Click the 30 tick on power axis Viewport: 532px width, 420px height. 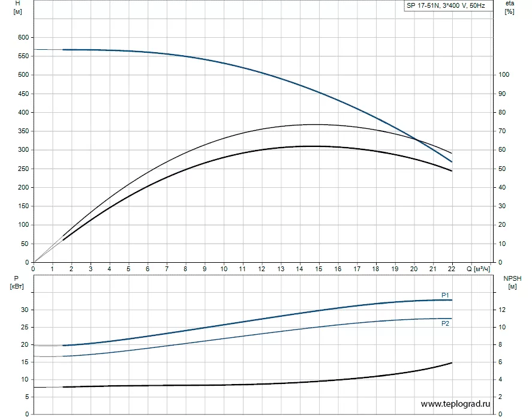tap(26, 310)
